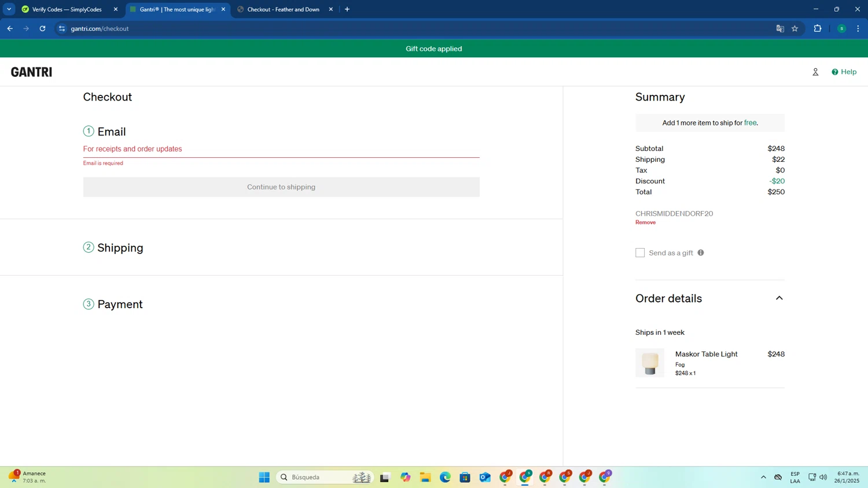Close the Feather and Down tab
Viewport: 868px width, 488px height.
click(331, 9)
